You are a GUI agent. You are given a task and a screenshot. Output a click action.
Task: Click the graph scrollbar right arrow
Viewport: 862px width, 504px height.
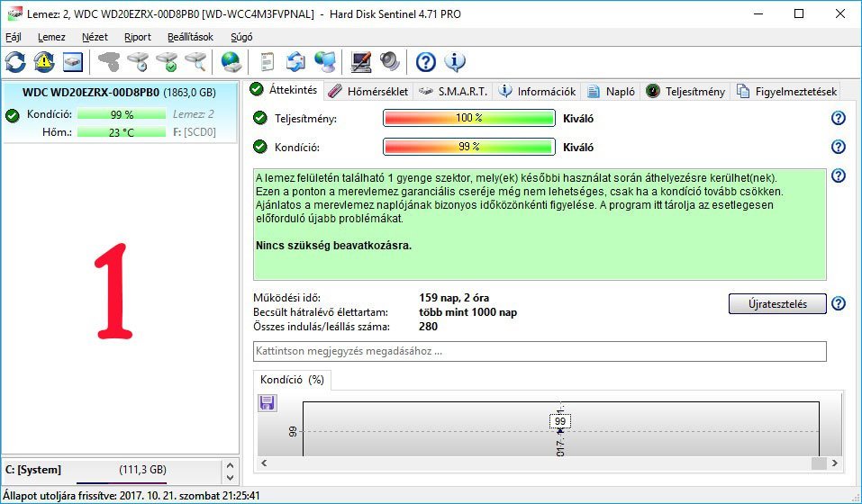pyautogui.click(x=835, y=463)
